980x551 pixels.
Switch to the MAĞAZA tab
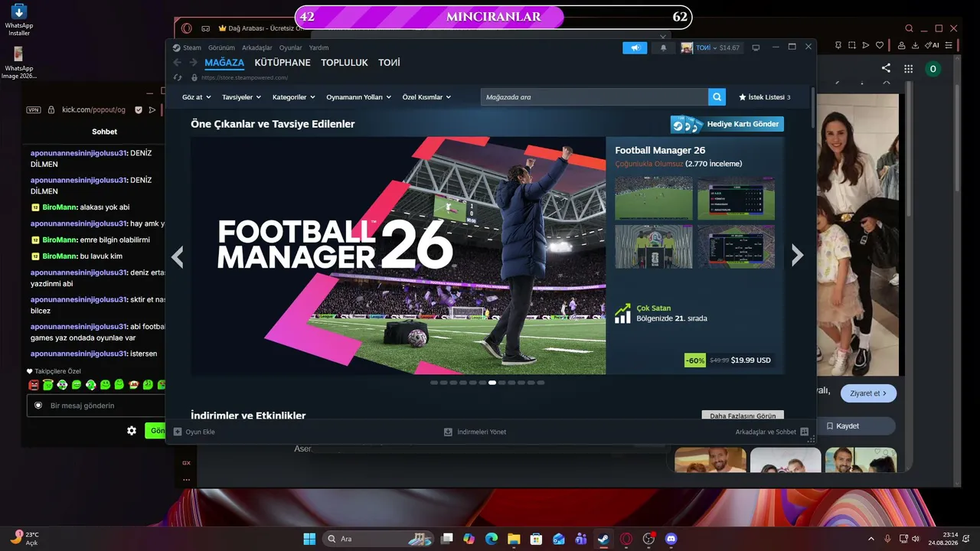224,63
